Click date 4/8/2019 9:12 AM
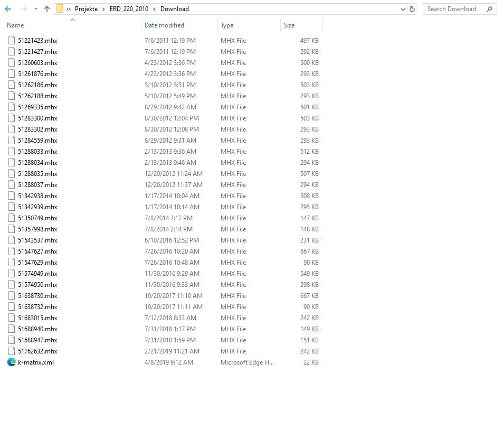 [x=169, y=362]
